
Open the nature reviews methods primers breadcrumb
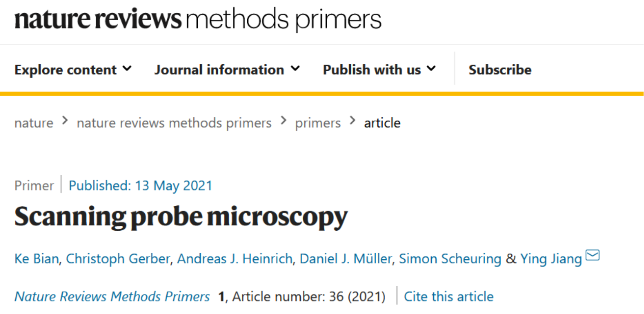click(174, 123)
